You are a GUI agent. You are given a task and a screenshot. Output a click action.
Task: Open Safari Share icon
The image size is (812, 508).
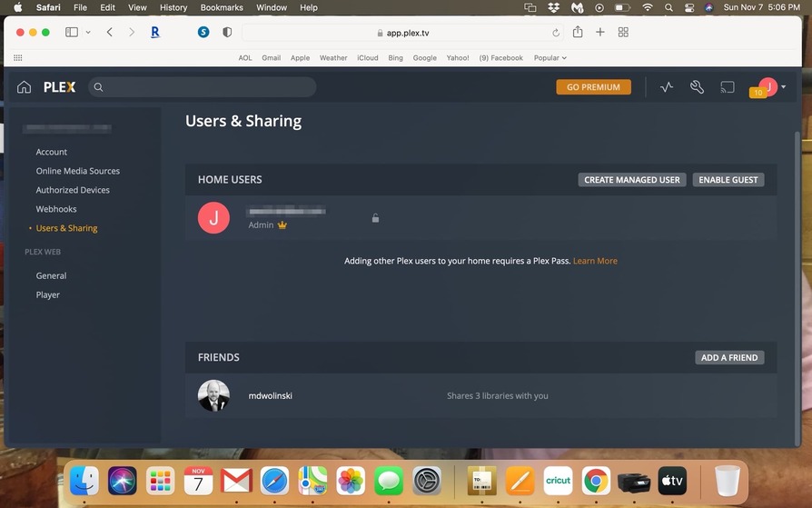coord(578,32)
